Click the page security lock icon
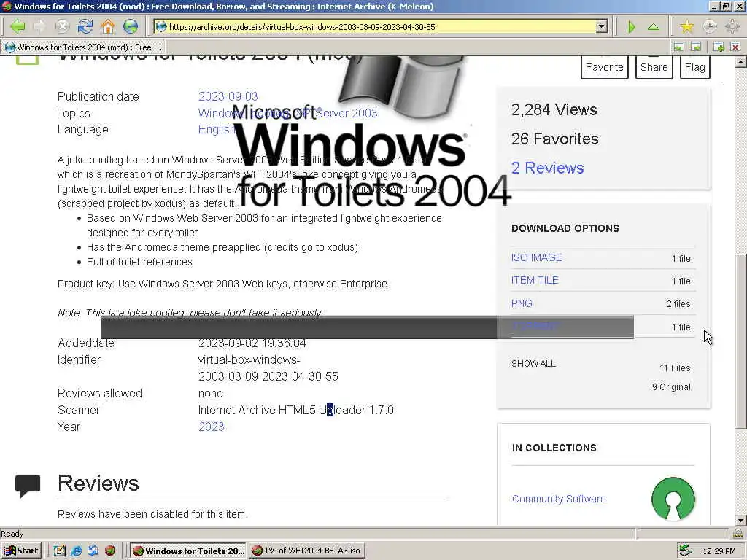The width and height of the screenshot is (747, 560). click(738, 534)
